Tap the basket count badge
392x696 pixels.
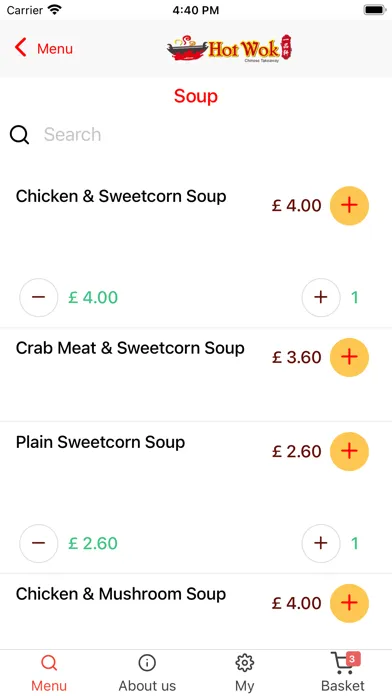pos(352,660)
